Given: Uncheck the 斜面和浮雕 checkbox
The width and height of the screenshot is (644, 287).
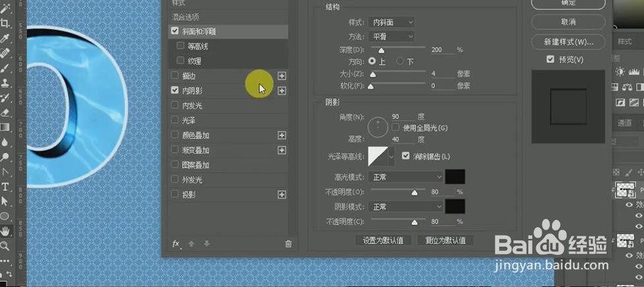Looking at the screenshot, I should pos(175,31).
